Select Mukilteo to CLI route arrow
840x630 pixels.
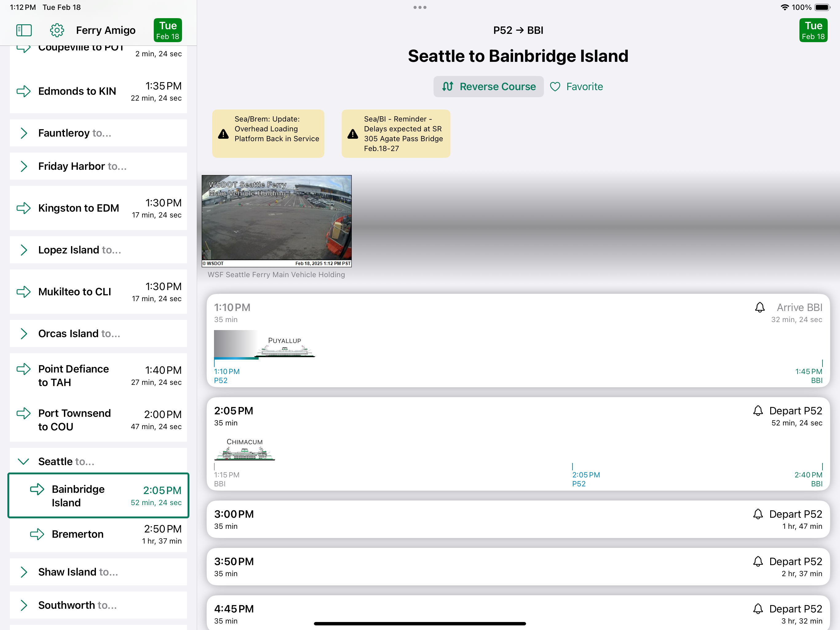[24, 292]
